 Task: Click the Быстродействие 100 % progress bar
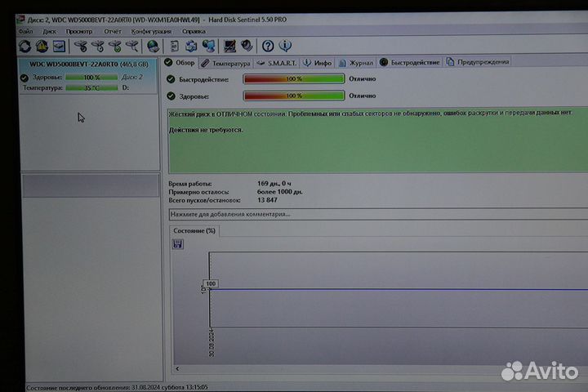coord(294,78)
